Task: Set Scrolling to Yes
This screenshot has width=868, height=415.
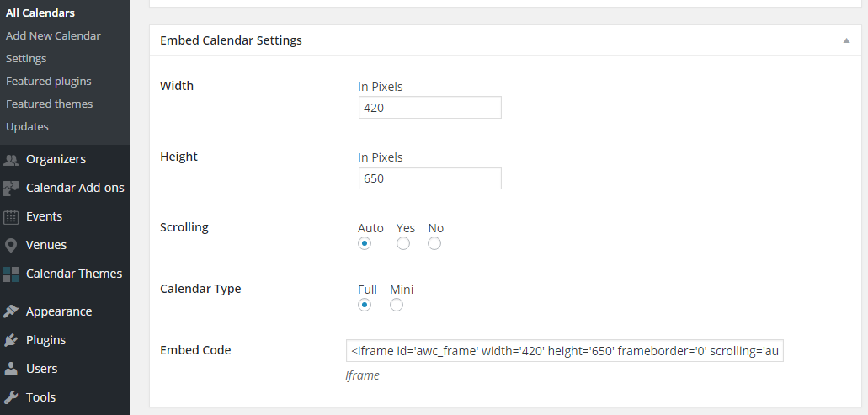Action: 403,243
